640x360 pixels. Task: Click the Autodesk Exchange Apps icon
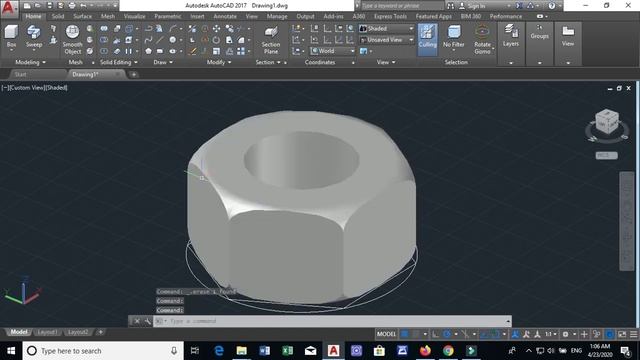[x=519, y=6]
